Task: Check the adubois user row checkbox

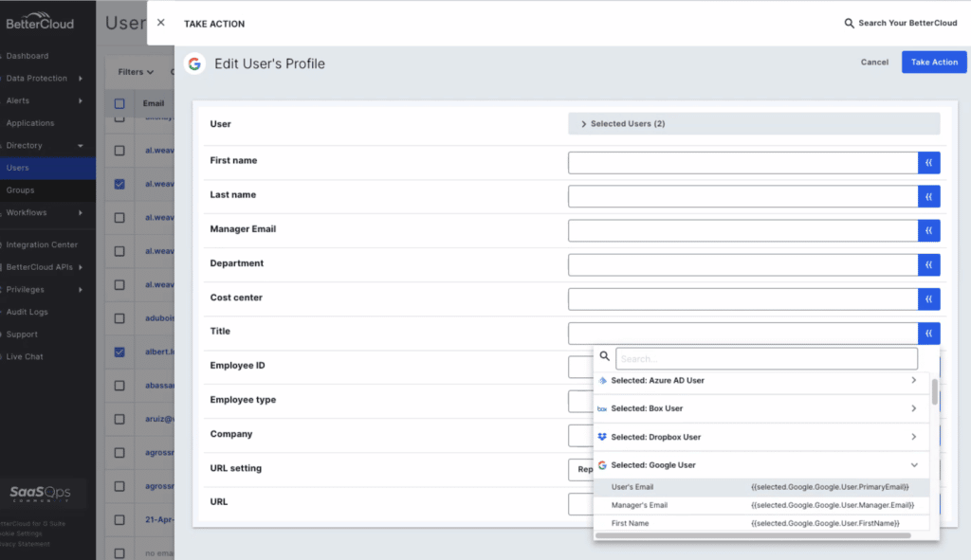Action: coord(119,318)
